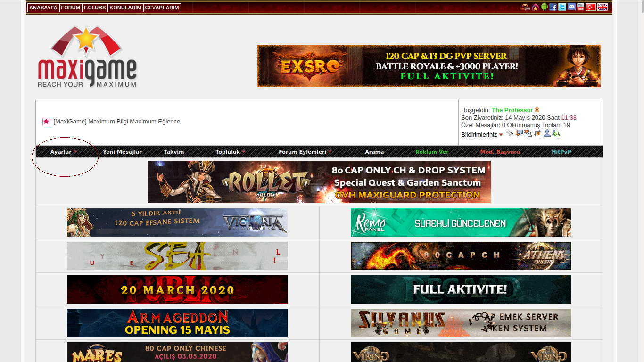
Task: Join via the Discord icon
Action: tap(571, 7)
